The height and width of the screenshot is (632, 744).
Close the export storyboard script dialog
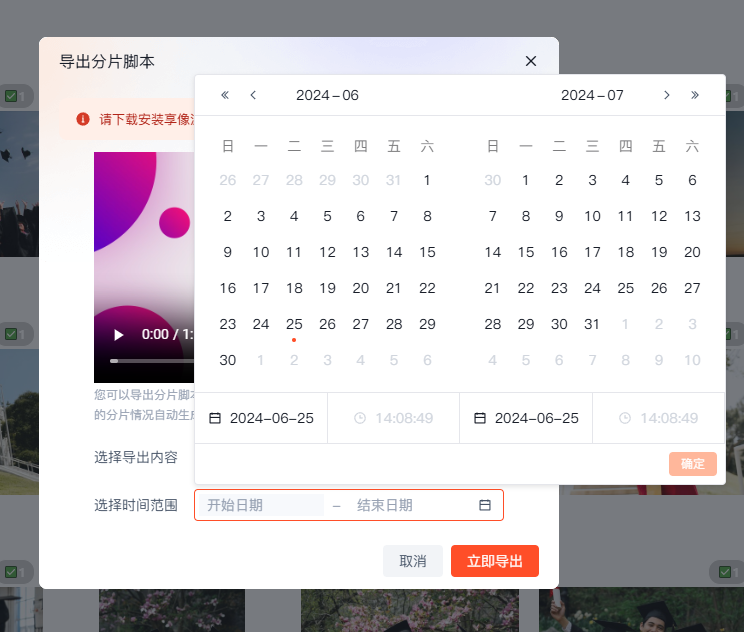tap(531, 61)
